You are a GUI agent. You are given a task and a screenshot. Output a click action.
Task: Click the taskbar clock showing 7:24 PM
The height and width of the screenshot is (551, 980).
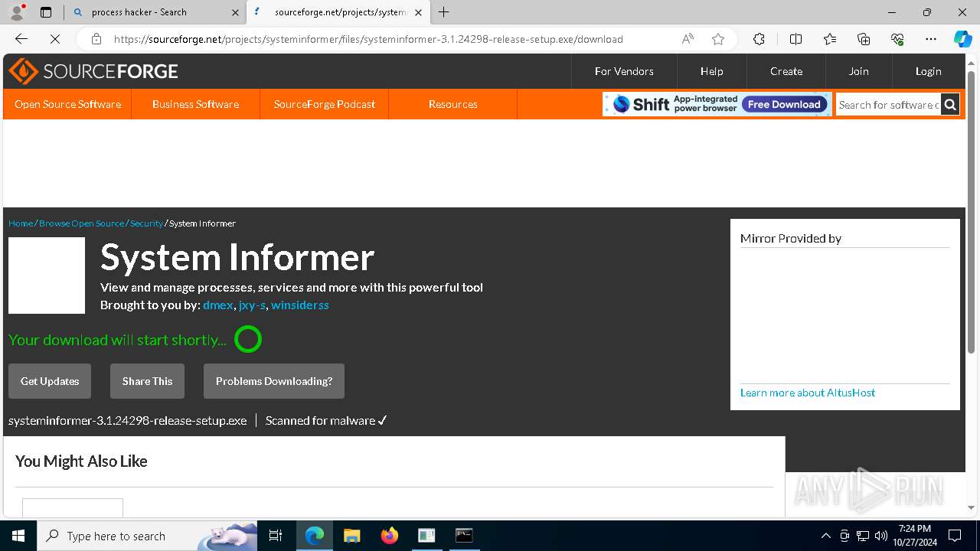915,536
